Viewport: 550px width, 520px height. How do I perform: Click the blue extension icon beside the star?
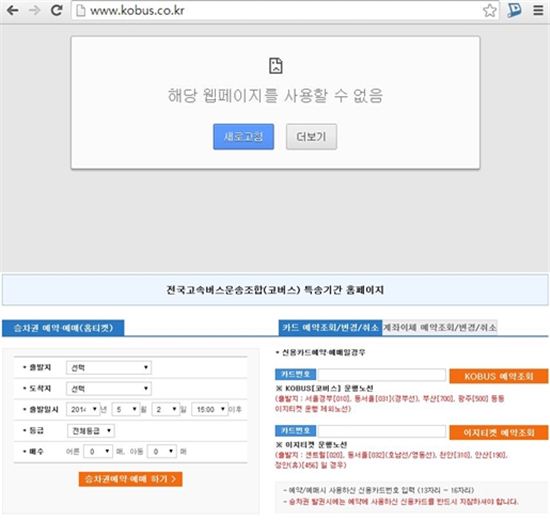pyautogui.click(x=514, y=11)
